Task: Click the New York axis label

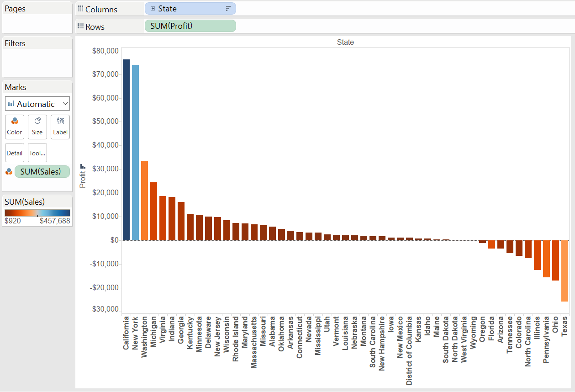Action: (135, 333)
